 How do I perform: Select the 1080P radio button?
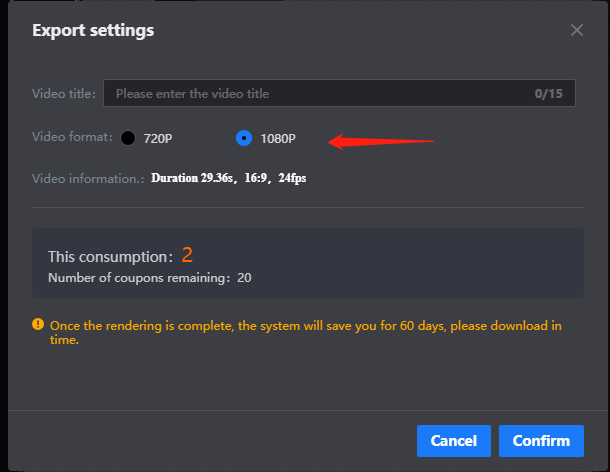pyautogui.click(x=244, y=138)
